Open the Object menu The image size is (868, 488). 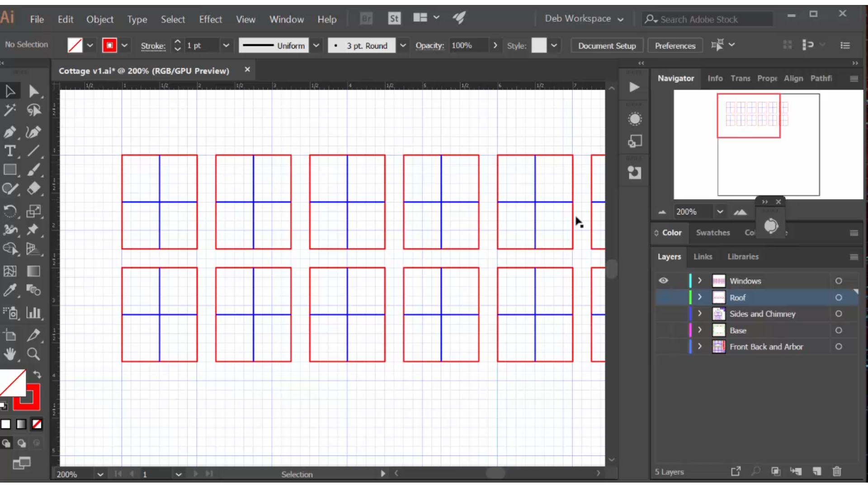(99, 19)
